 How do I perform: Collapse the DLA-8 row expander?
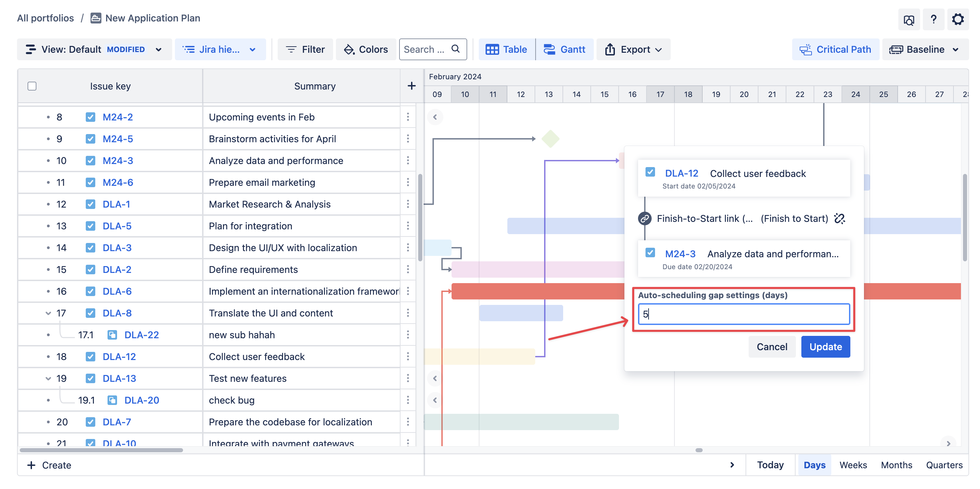(x=48, y=313)
